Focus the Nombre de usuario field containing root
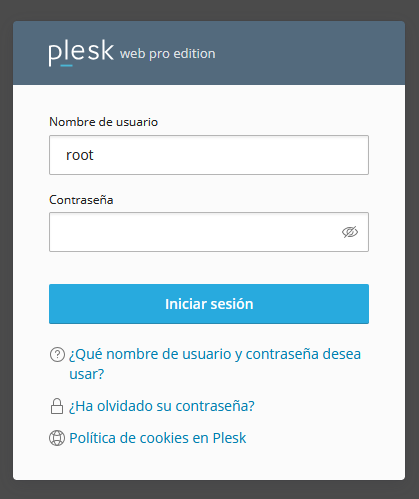 pos(209,155)
